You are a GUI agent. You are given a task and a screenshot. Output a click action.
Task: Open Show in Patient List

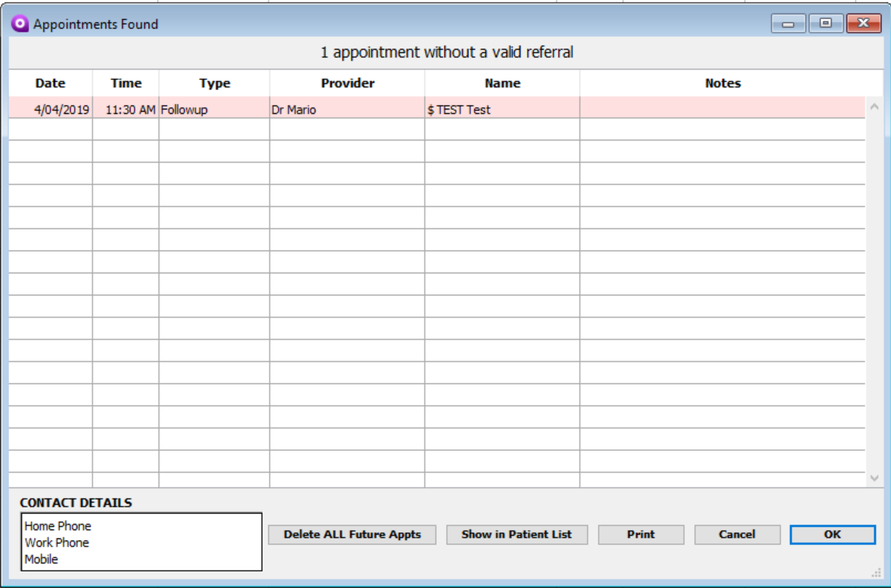point(517,534)
